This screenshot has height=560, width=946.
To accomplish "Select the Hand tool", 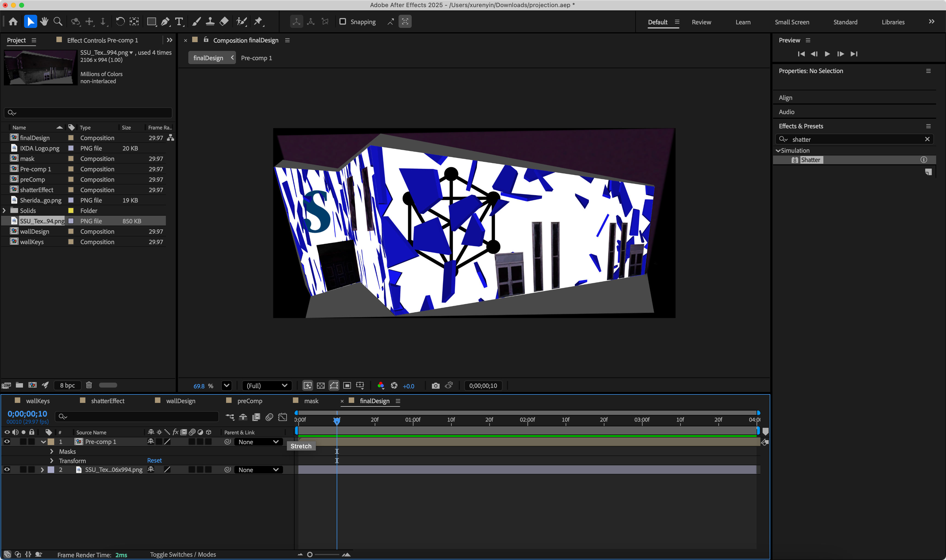I will click(44, 22).
